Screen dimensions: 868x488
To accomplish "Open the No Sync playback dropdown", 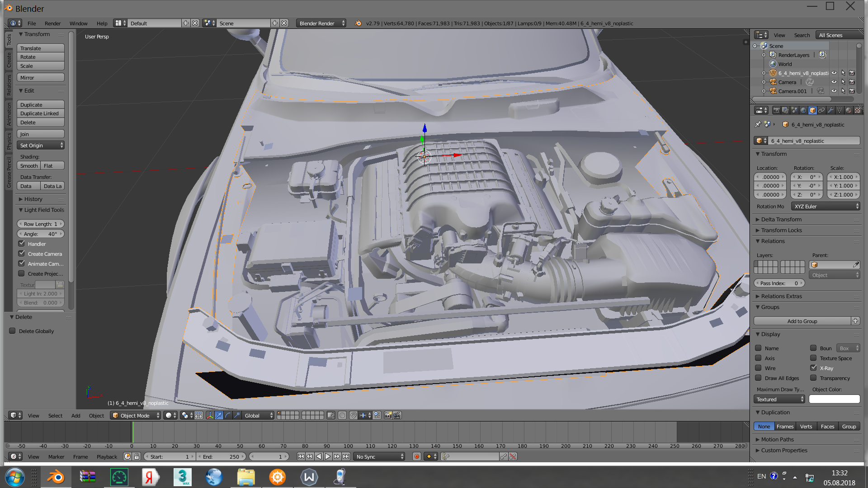I will pyautogui.click(x=379, y=456).
